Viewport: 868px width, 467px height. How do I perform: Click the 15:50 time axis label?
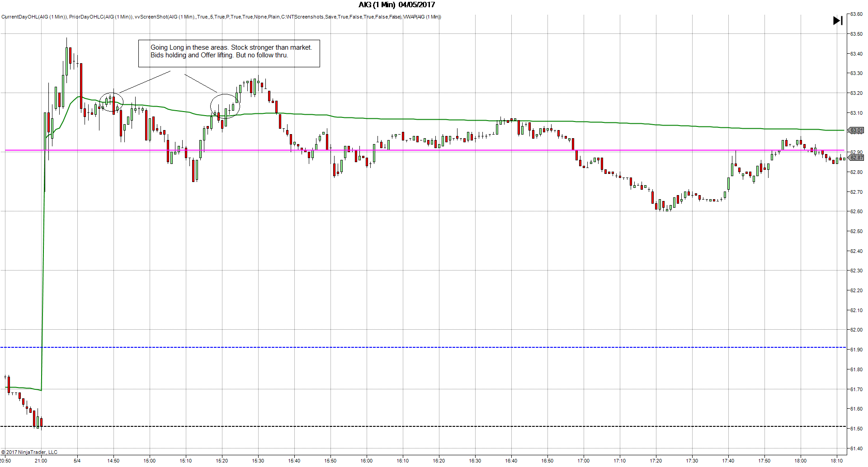click(x=330, y=461)
